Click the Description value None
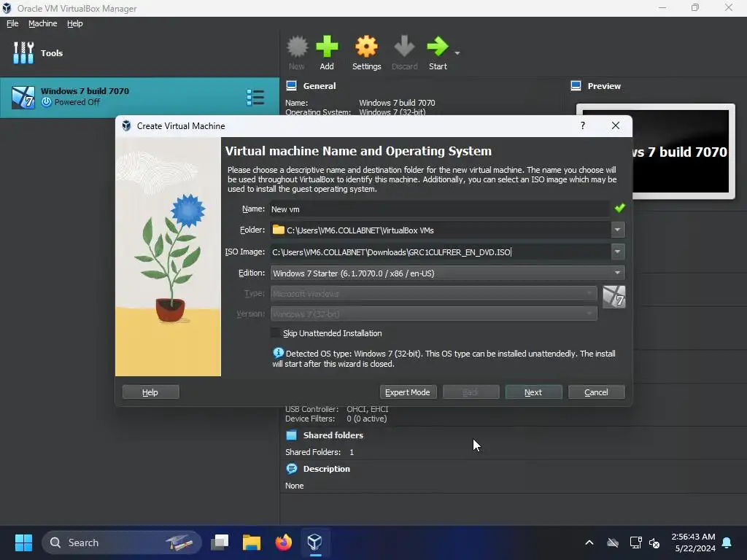The height and width of the screenshot is (560, 747). pos(295,486)
